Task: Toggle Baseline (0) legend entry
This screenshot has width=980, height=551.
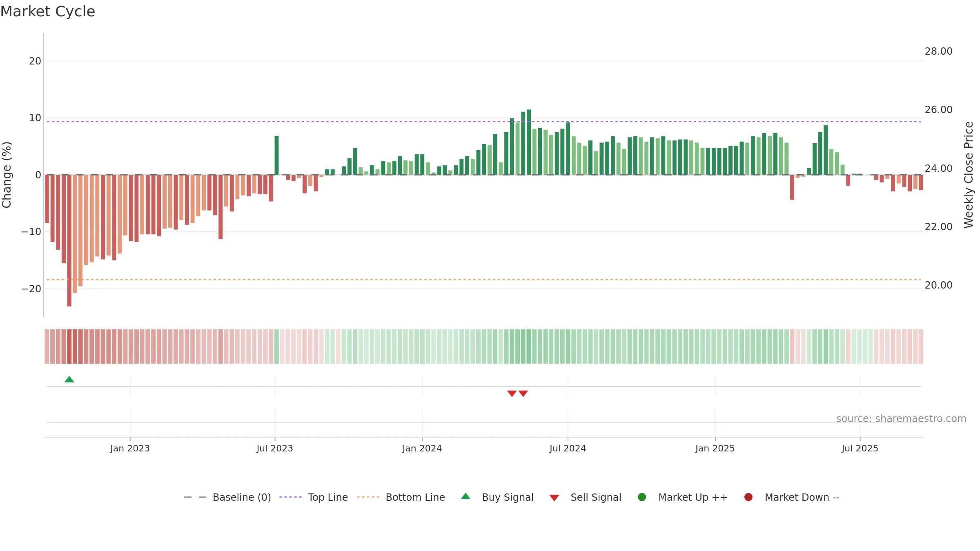Action: click(x=227, y=497)
